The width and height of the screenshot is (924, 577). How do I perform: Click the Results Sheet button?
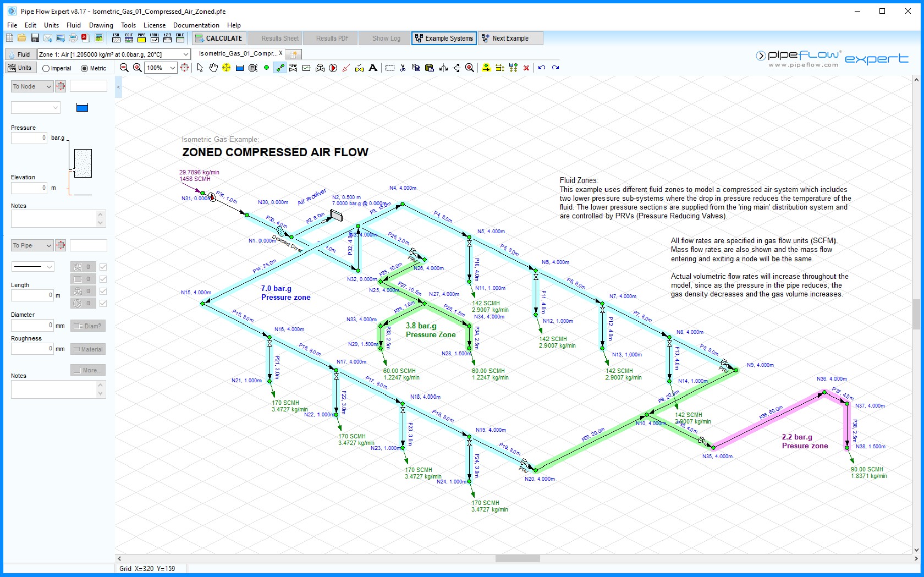click(x=275, y=38)
